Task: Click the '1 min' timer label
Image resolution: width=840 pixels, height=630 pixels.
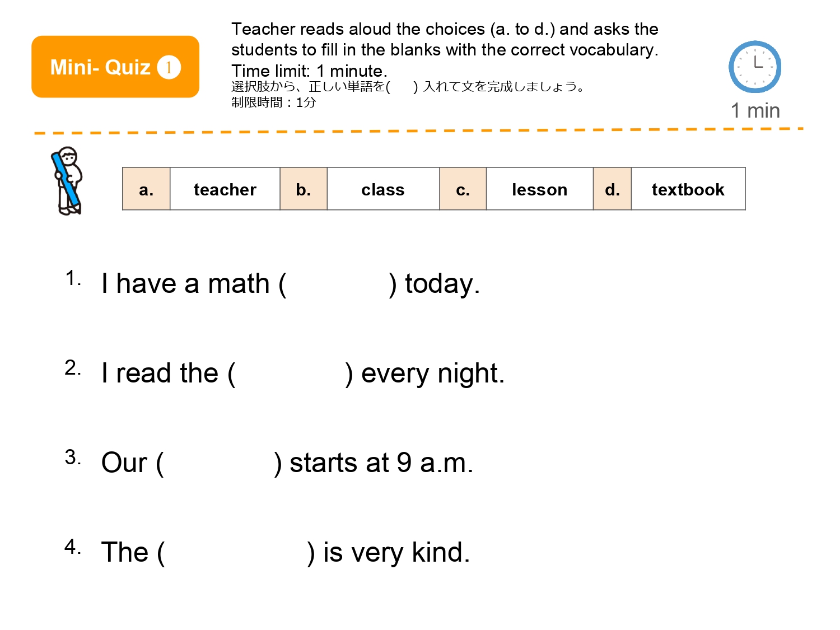Action: point(755,111)
